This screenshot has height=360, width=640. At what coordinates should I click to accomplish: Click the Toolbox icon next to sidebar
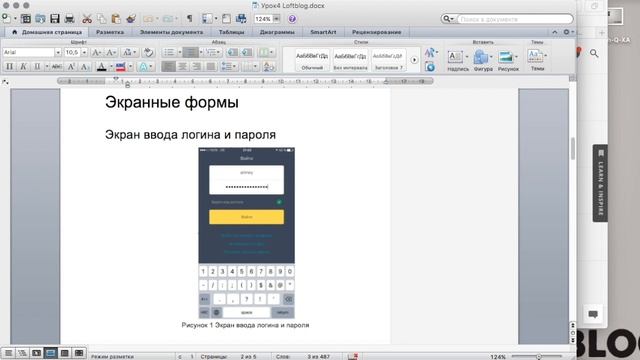[x=227, y=19]
